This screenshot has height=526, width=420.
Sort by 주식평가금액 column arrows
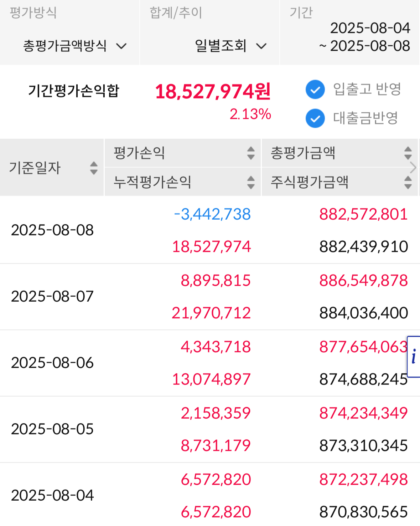tap(408, 182)
